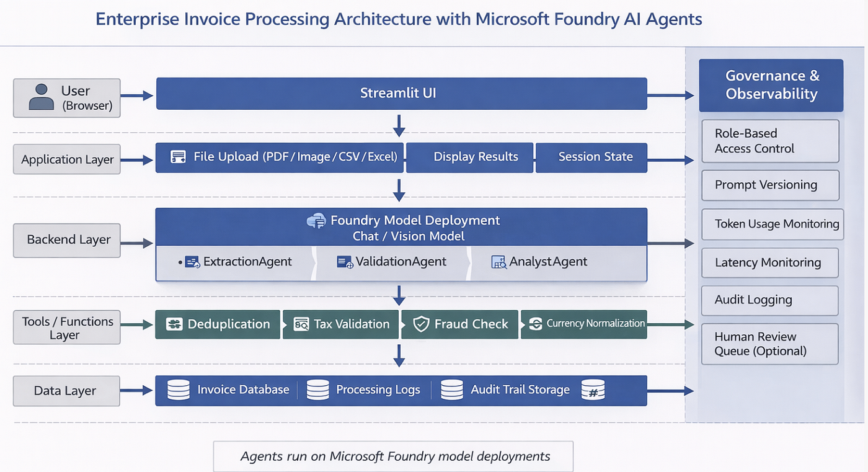This screenshot has height=472, width=868.
Task: Select the Session State block
Action: click(591, 158)
